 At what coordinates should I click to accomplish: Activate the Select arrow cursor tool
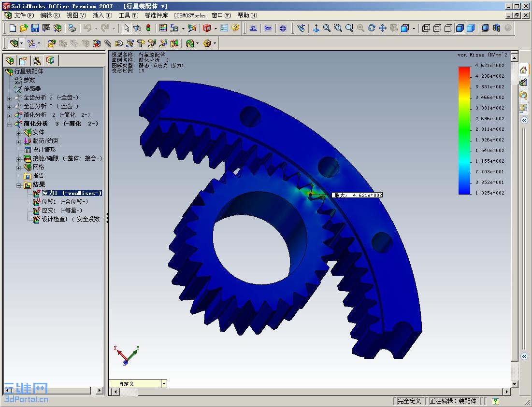coord(126,28)
